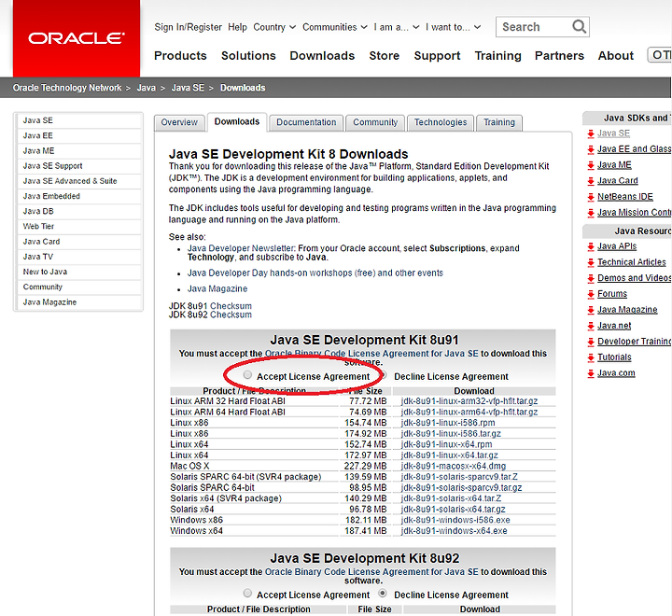Click the search magnifier icon
The width and height of the screenshot is (672, 616).
(579, 26)
